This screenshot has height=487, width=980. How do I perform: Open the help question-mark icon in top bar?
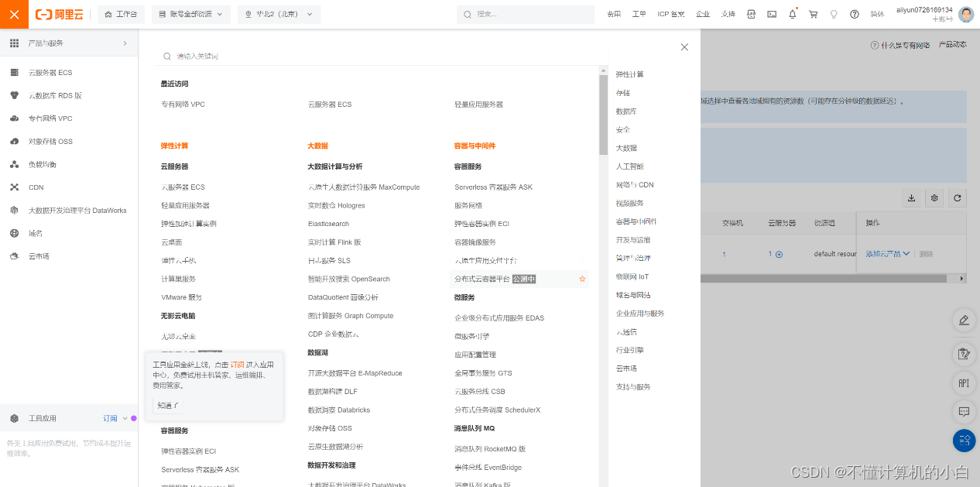tap(855, 14)
